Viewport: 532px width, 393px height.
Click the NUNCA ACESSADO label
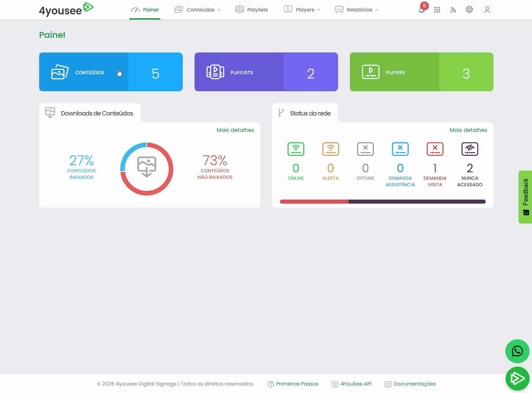coord(470,181)
